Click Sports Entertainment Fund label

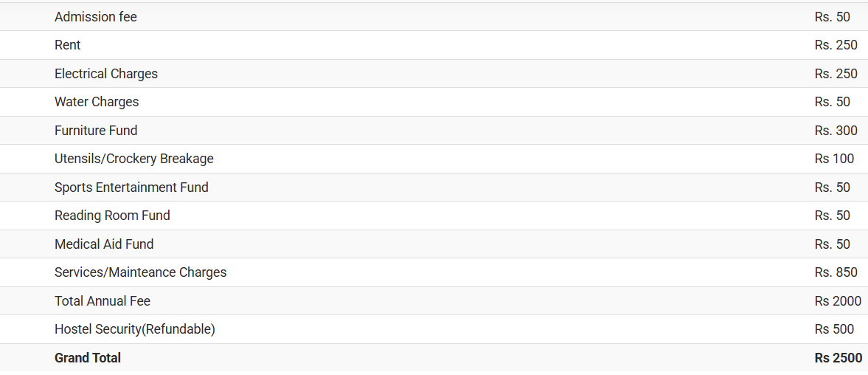point(131,187)
